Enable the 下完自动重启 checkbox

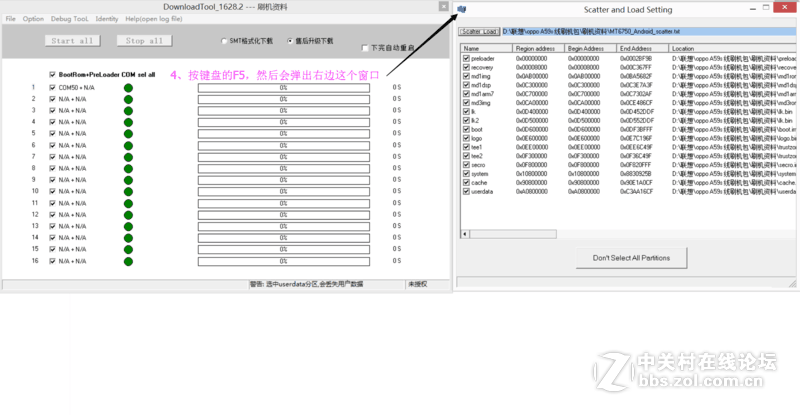pos(364,48)
